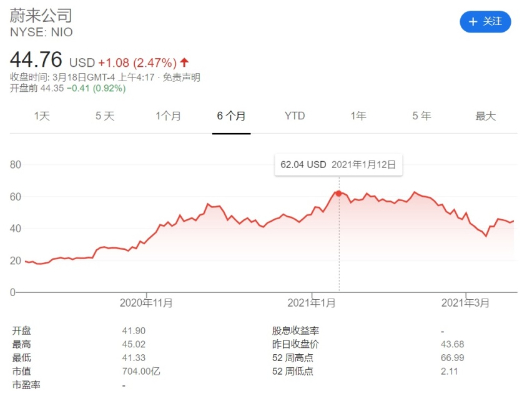Image resolution: width=532 pixels, height=401 pixels.
Task: Click the red upward price arrow
Action: point(184,62)
